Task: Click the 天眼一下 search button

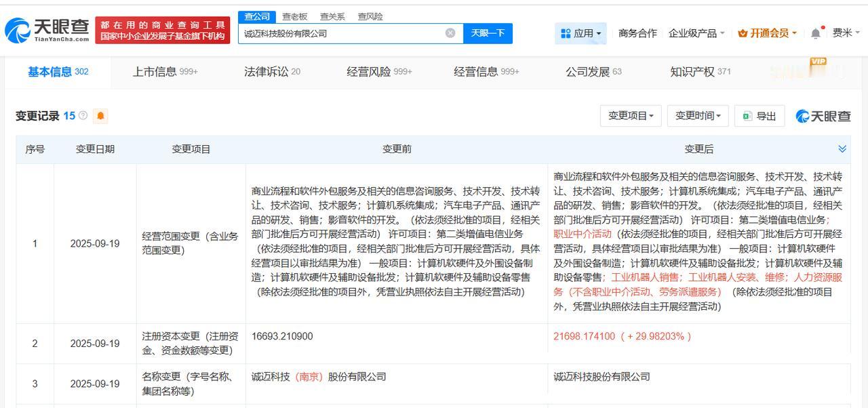Action: [488, 33]
